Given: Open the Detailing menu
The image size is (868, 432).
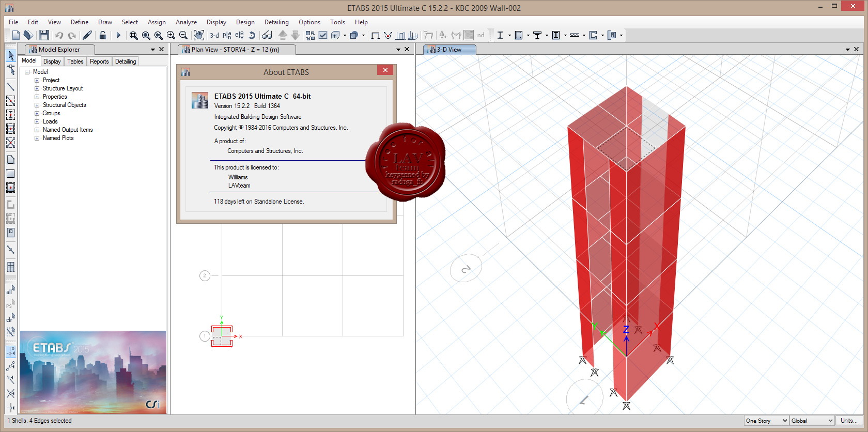Looking at the screenshot, I should point(276,22).
